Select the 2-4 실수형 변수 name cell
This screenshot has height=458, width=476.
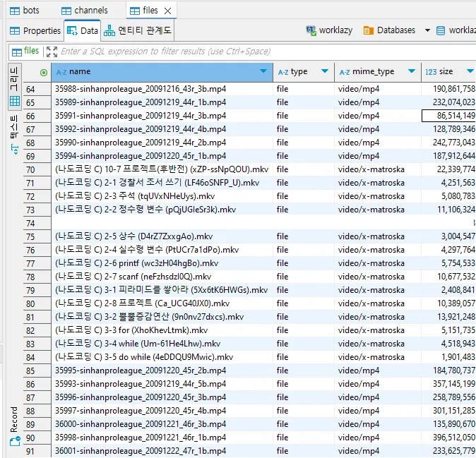click(x=162, y=250)
